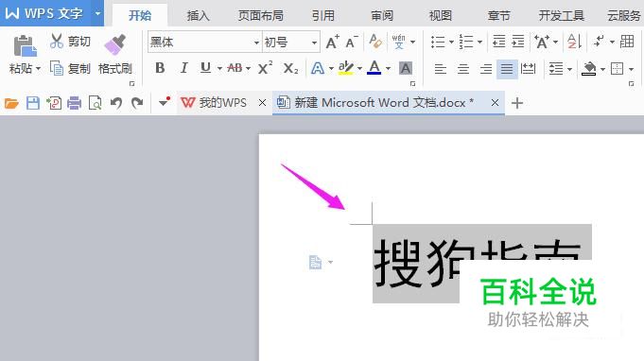Screen dimensions: 644x361
Task: Open the 页面布局 ribbon tab
Action: click(261, 15)
